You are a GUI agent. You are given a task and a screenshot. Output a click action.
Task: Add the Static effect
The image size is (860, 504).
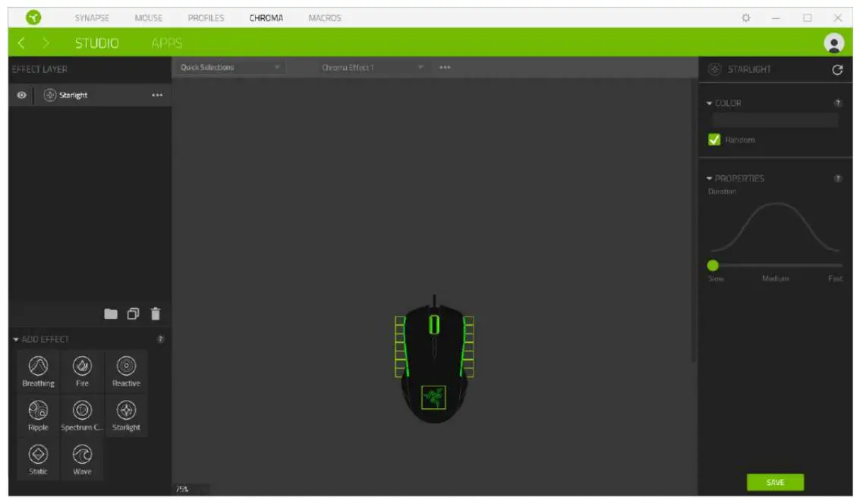click(x=39, y=459)
